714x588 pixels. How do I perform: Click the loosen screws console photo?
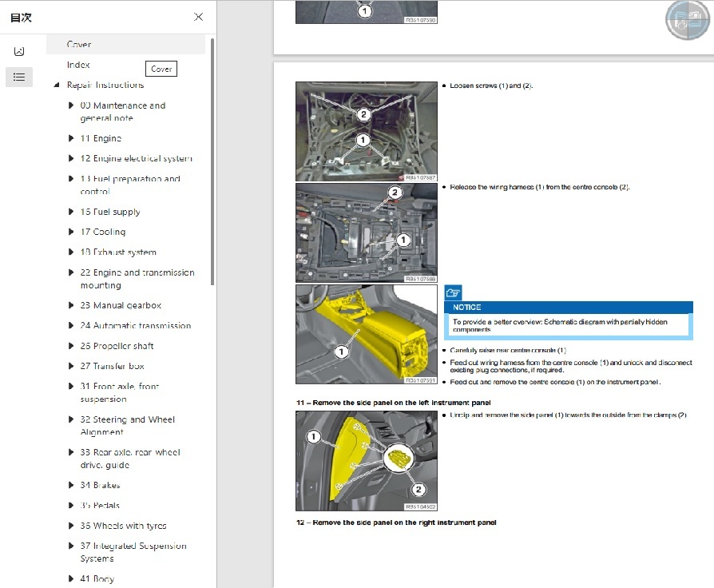tap(367, 132)
